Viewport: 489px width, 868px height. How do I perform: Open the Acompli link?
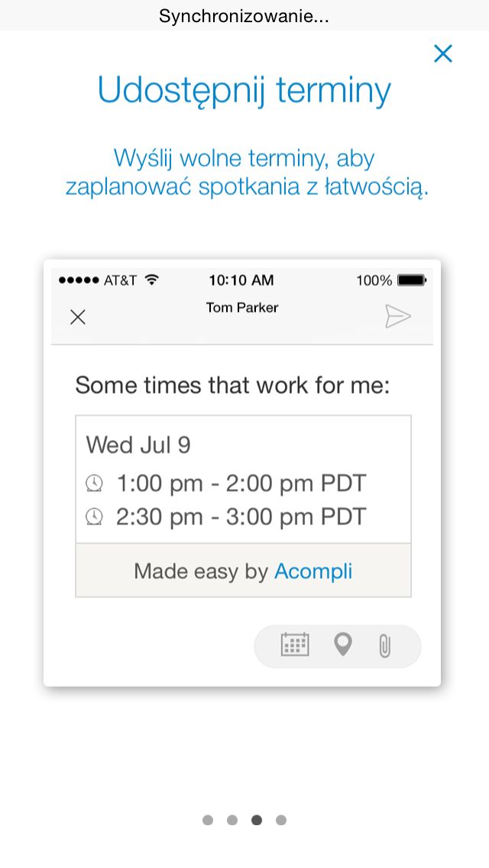point(313,571)
